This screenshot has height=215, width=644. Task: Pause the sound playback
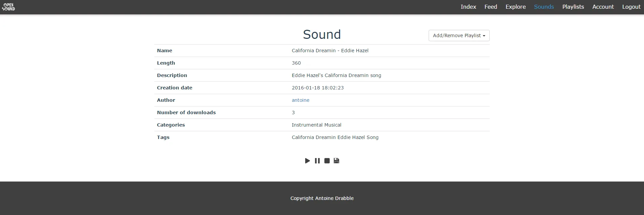[x=317, y=161]
